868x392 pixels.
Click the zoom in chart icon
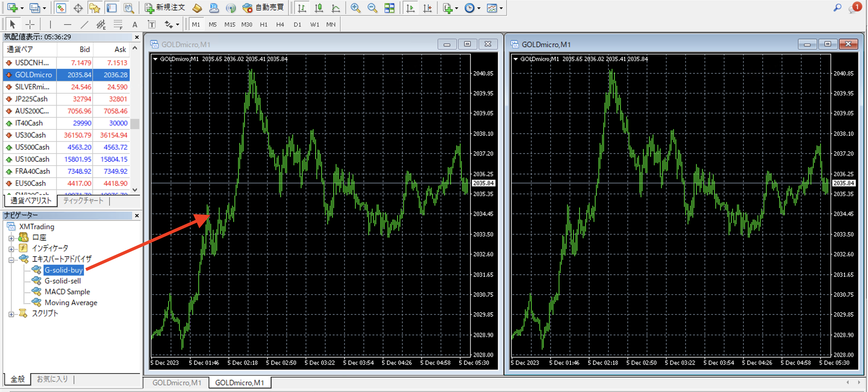pos(355,8)
